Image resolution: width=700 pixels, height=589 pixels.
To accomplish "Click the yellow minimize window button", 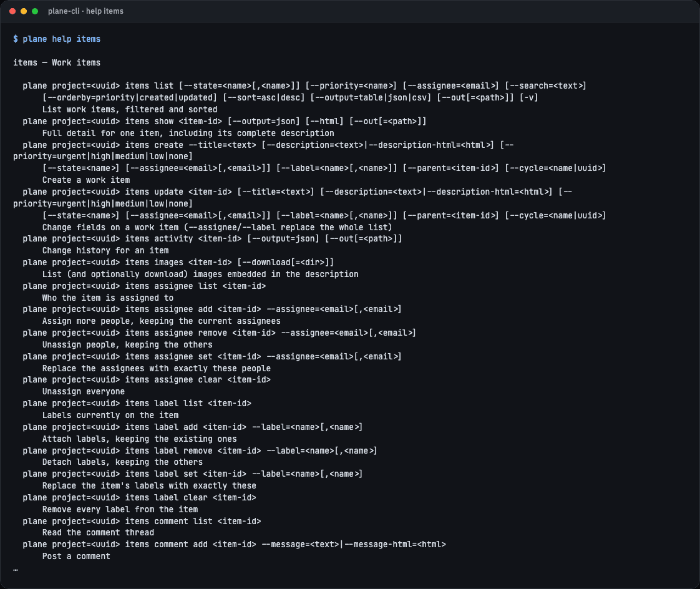I will click(x=24, y=11).
